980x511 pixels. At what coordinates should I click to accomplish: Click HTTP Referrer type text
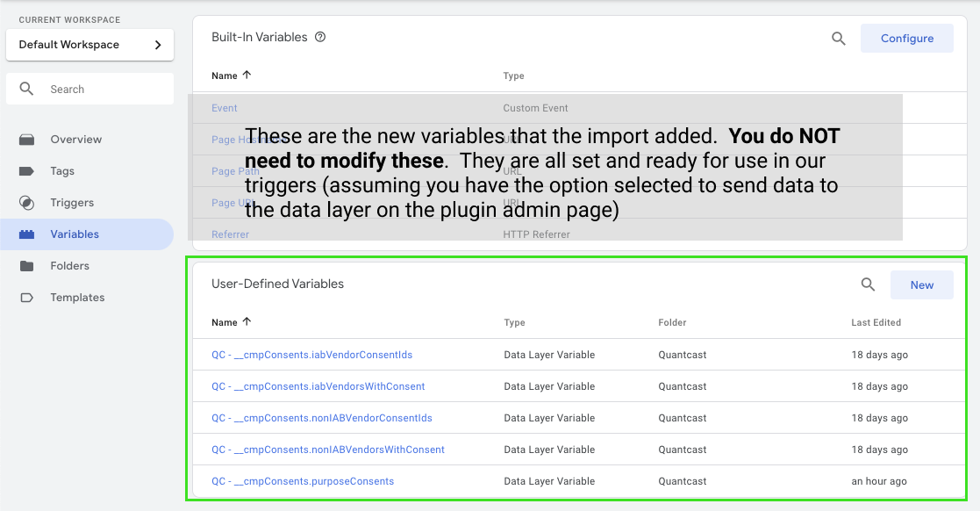pos(536,234)
